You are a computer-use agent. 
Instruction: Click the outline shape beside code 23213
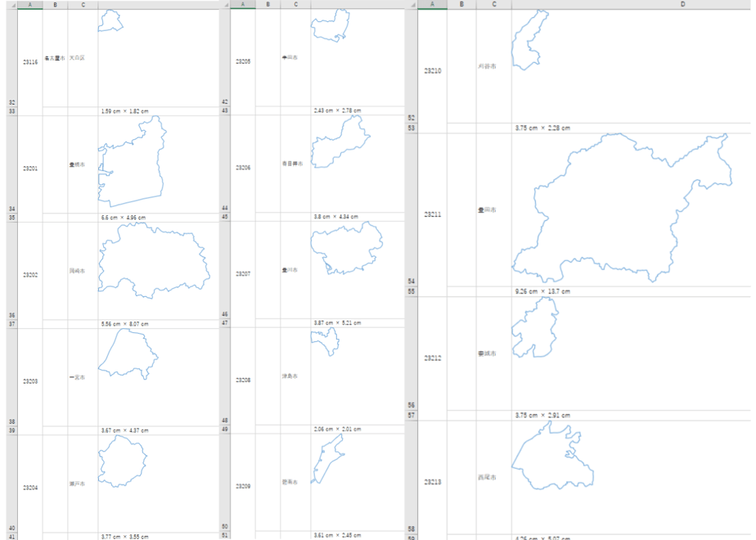tap(552, 456)
